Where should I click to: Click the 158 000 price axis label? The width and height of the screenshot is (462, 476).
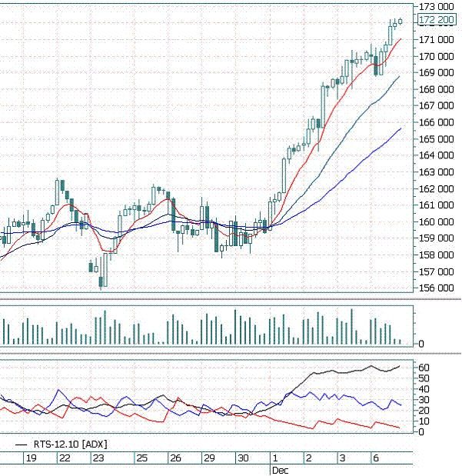coord(437,255)
